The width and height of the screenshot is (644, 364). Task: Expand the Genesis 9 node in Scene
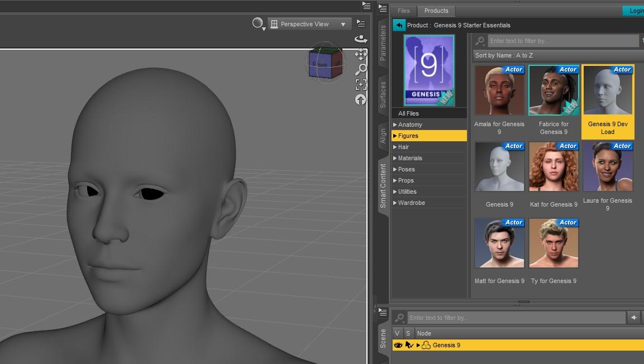tap(418, 345)
